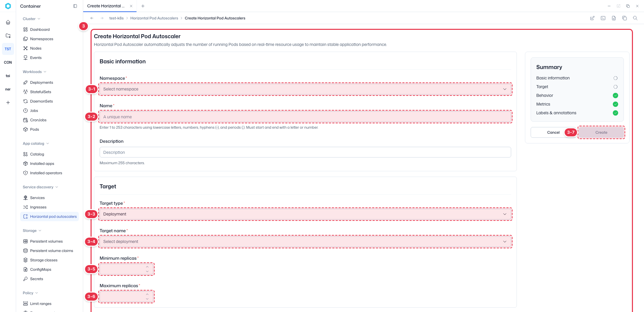Screen dimensions: 644x312
Task: Go back using the left arrow
Action: pyautogui.click(x=92, y=18)
